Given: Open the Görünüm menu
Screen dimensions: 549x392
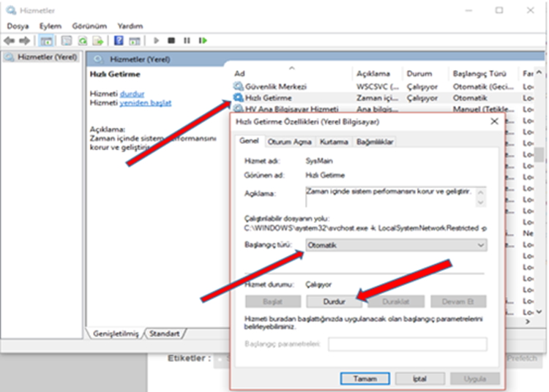Looking at the screenshot, I should pos(89,26).
